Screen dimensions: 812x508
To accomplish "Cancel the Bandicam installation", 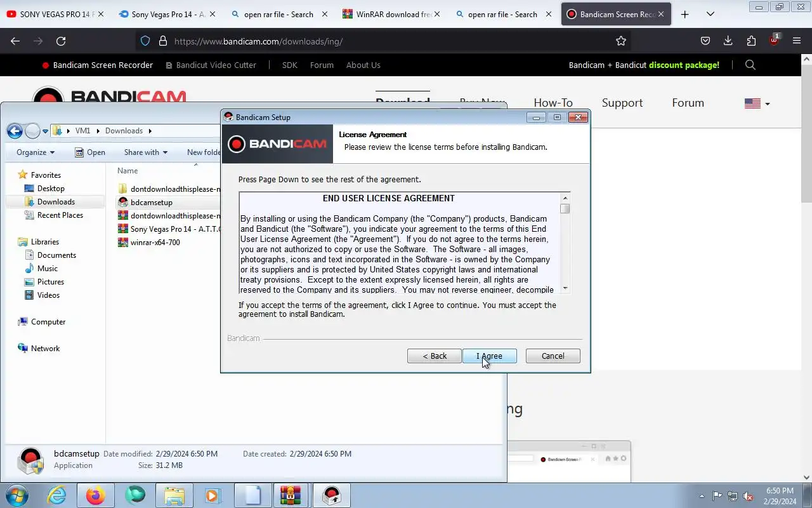I will (553, 356).
